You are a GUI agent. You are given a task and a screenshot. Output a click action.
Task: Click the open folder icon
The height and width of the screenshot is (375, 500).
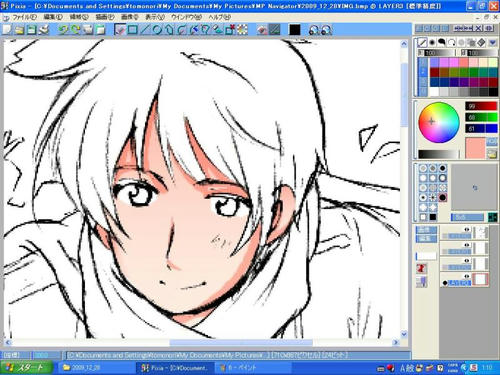(19, 30)
